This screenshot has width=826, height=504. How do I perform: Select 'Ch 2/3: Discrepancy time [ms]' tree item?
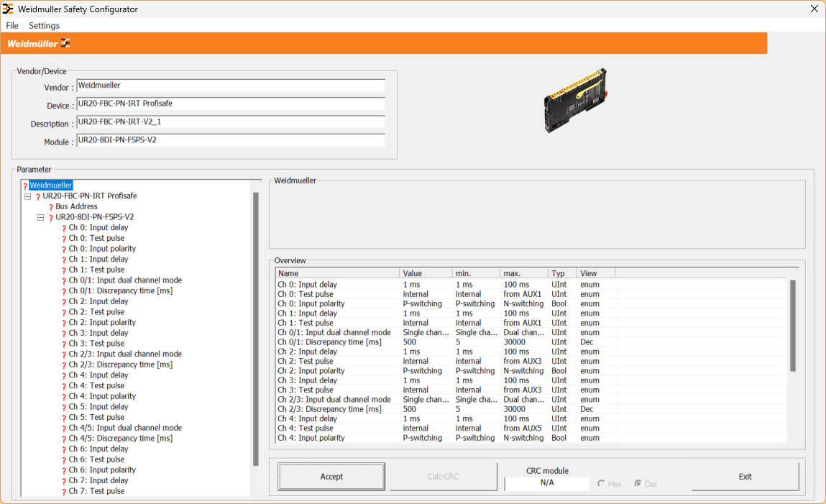(121, 365)
